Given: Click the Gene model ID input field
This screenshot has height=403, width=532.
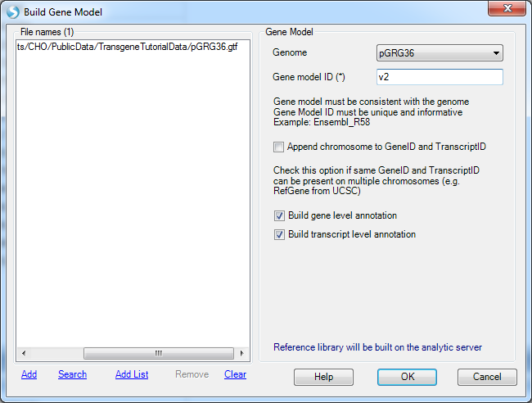Looking at the screenshot, I should (440, 77).
